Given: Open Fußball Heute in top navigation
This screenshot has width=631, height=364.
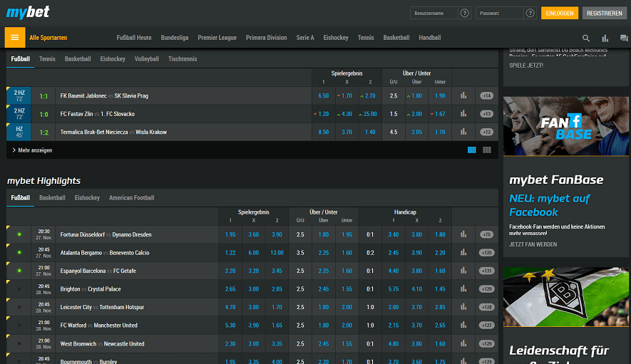Looking at the screenshot, I should pos(134,38).
